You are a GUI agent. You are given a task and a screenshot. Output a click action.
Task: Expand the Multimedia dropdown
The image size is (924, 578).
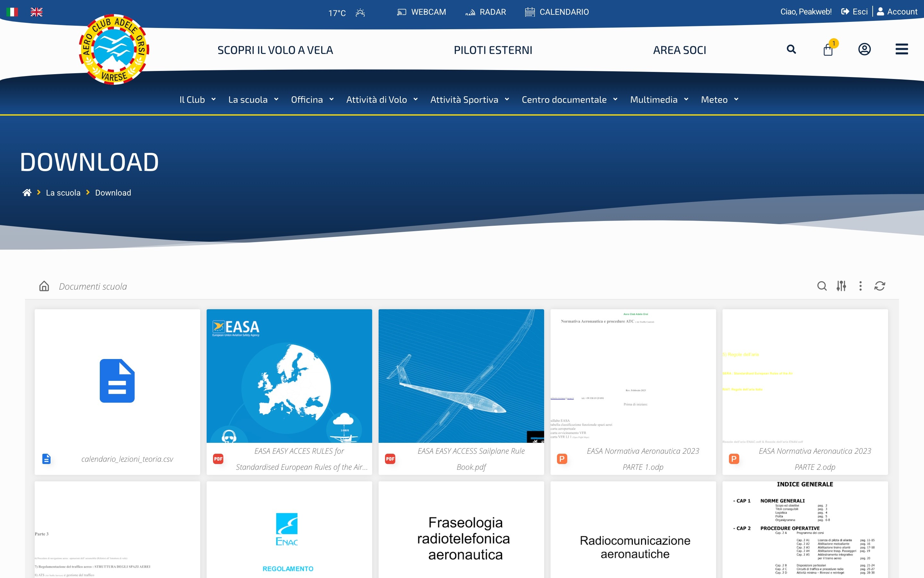point(660,100)
